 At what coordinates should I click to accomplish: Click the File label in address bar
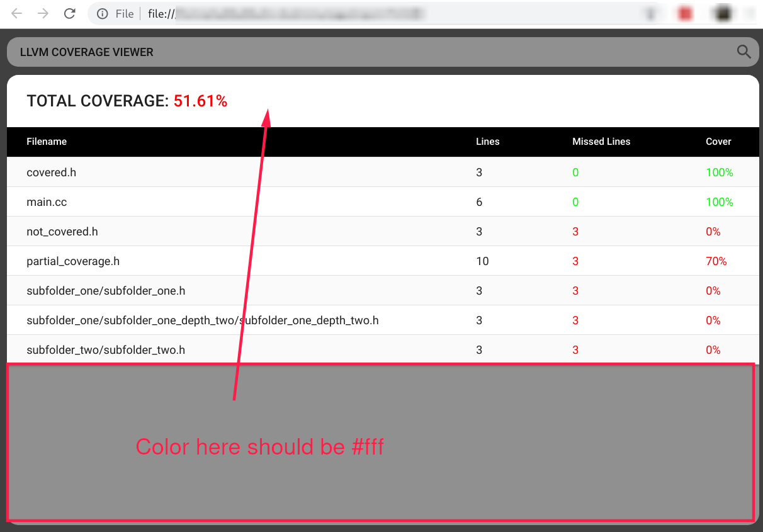coord(125,14)
